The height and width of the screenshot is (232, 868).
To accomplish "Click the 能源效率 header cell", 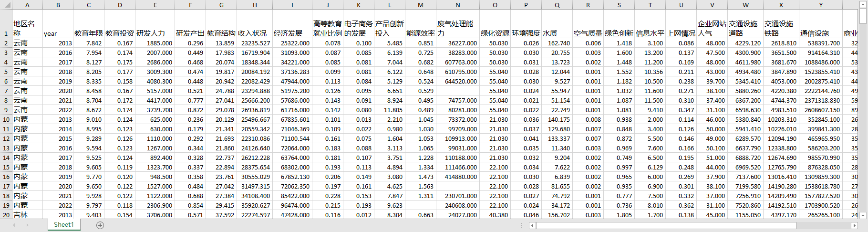I will (x=421, y=24).
